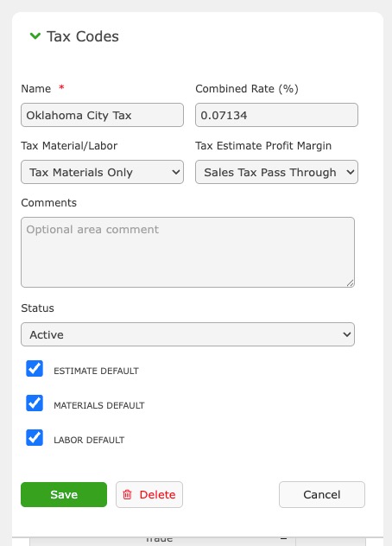
Task: Click the trash icon on Delete
Action: (x=128, y=494)
